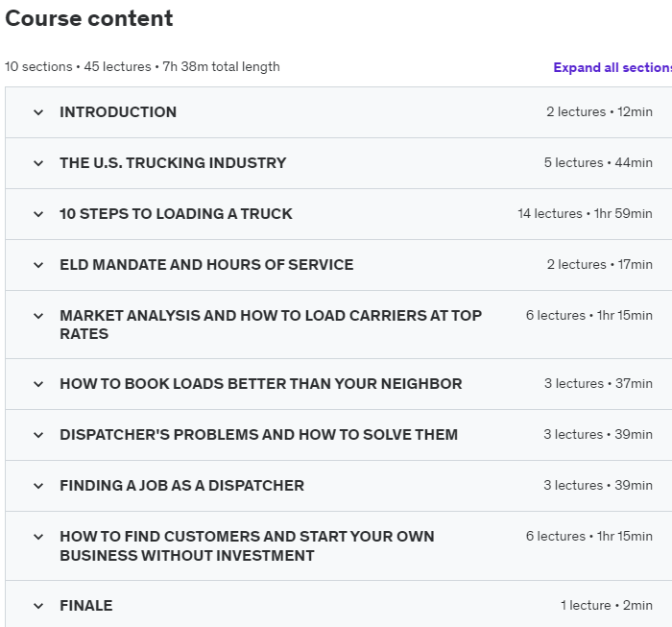Screen dimensions: 672x627
Task: Expand the FINALE section chevron
Action: coord(38,606)
